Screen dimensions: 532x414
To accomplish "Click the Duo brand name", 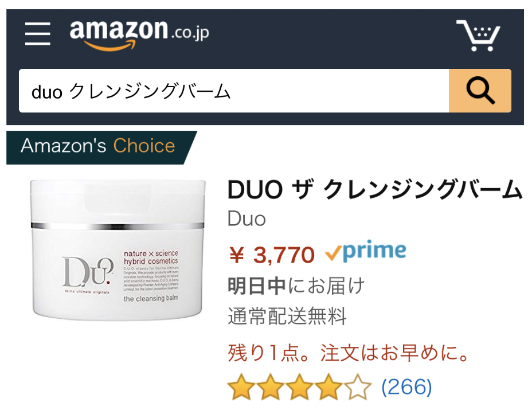I will pyautogui.click(x=247, y=219).
